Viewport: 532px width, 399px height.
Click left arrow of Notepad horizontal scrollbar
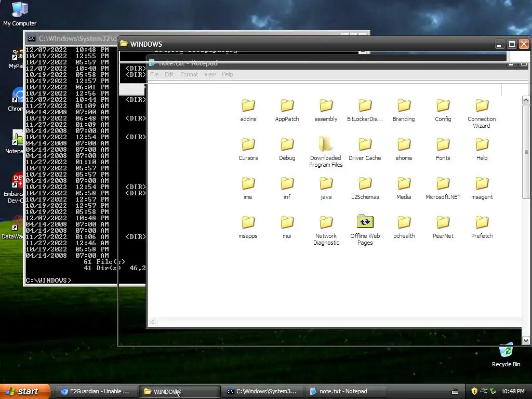tap(153, 322)
